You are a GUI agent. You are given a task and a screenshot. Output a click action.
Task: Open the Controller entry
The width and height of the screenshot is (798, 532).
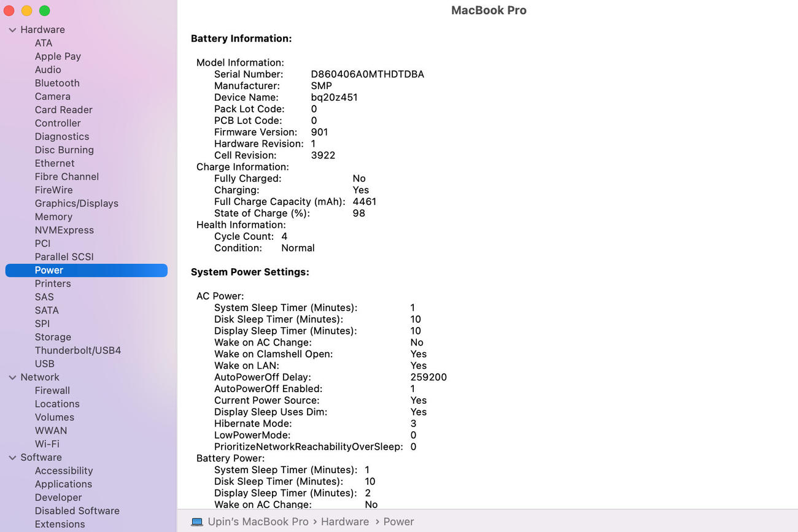click(58, 123)
